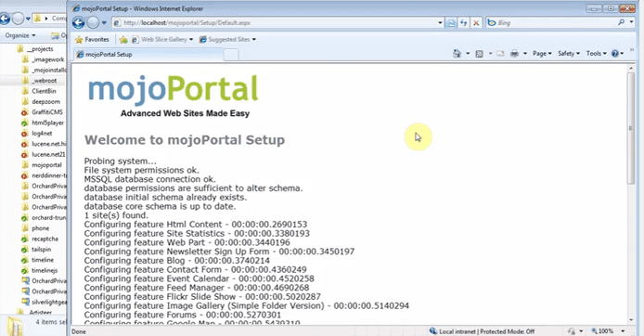This screenshot has height=336, width=644.
Task: Select the orchard-trunk folder
Action: coord(44,218)
